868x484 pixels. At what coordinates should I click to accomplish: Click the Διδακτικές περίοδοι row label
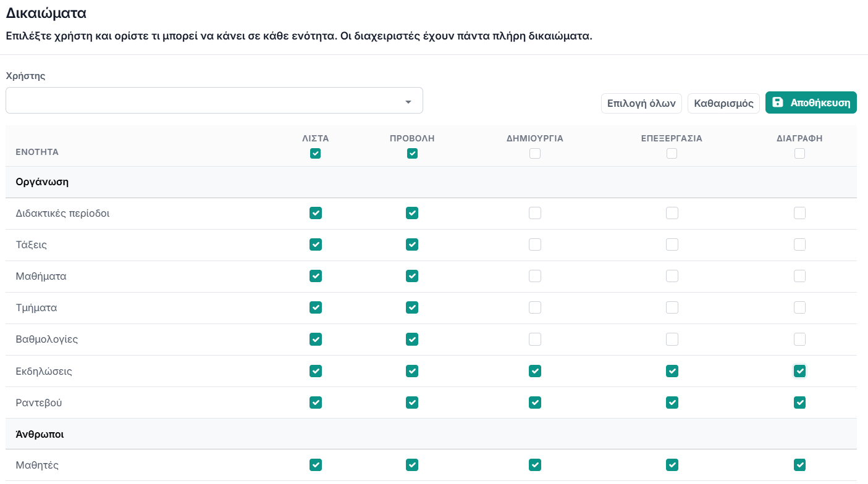coord(62,214)
